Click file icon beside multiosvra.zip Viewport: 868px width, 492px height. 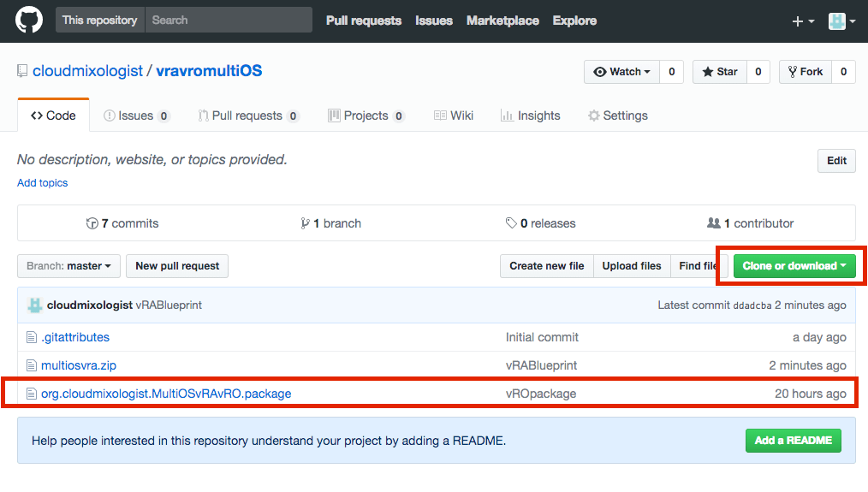[32, 365]
